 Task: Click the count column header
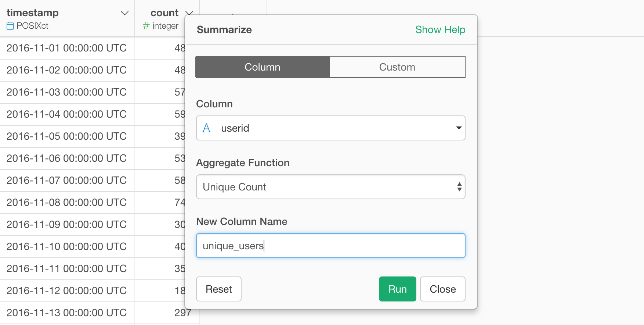(x=164, y=13)
